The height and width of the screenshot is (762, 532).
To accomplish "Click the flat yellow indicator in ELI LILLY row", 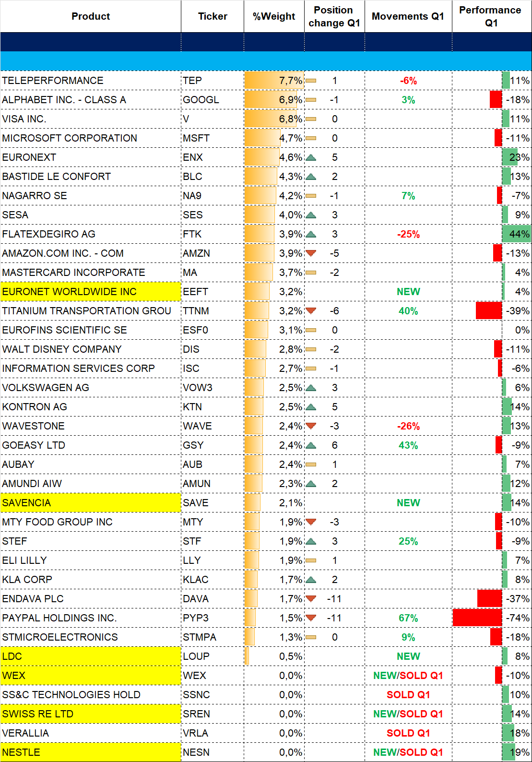I will pos(311,560).
